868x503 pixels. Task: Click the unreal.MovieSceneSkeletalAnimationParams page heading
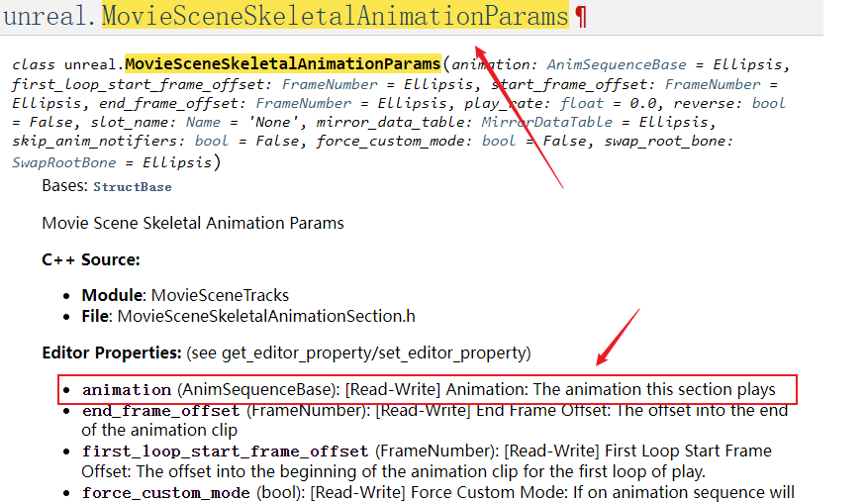click(286, 16)
